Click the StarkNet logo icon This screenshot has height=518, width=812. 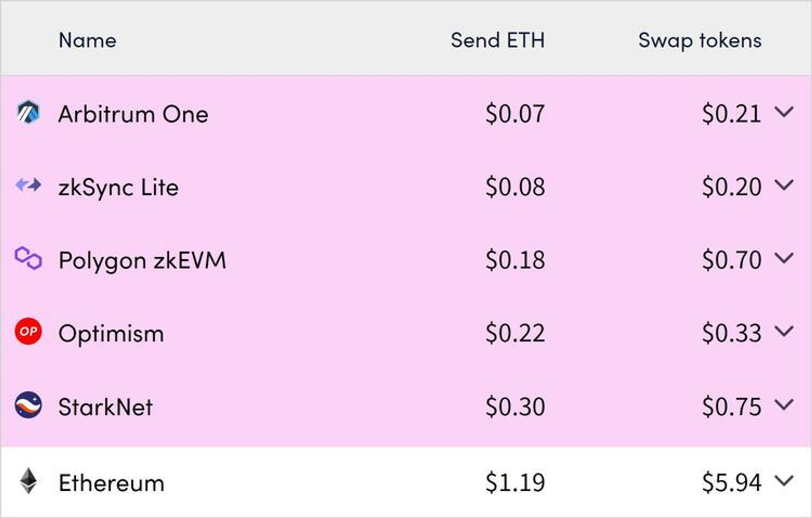pos(28,405)
